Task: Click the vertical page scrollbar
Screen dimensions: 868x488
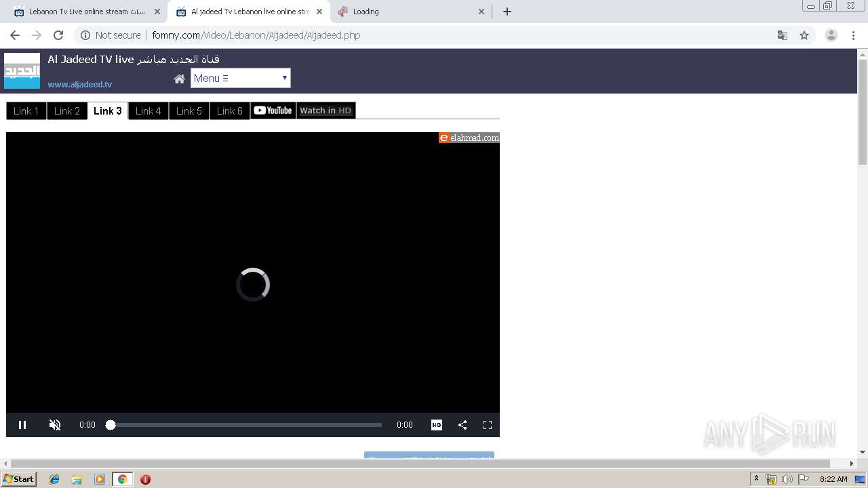Action: point(863,113)
